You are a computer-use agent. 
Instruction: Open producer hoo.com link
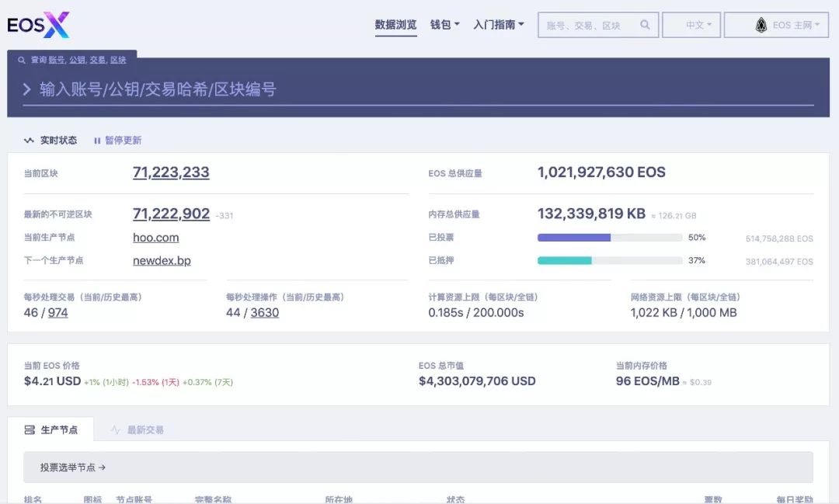tap(155, 238)
